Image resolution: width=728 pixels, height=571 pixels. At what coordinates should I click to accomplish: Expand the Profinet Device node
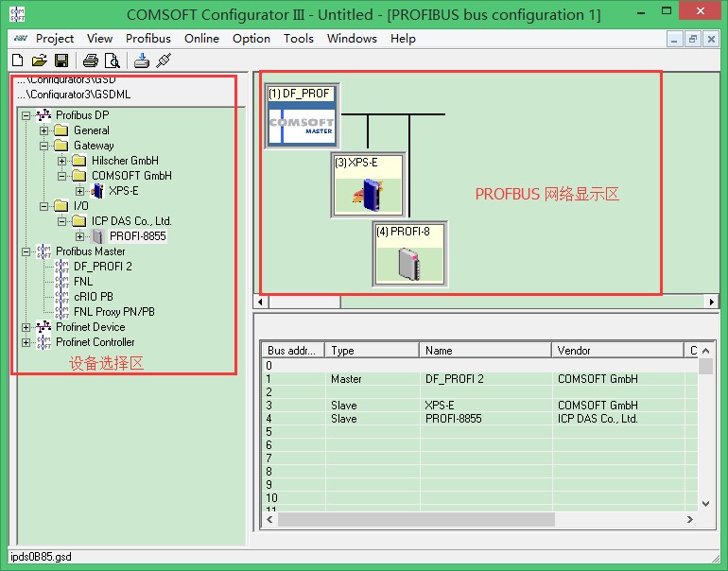coord(26,327)
